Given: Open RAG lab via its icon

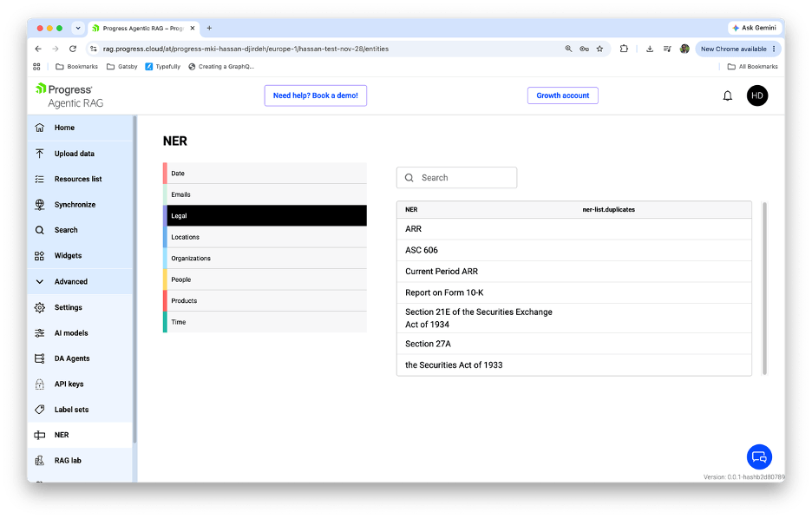Looking at the screenshot, I should point(39,461).
